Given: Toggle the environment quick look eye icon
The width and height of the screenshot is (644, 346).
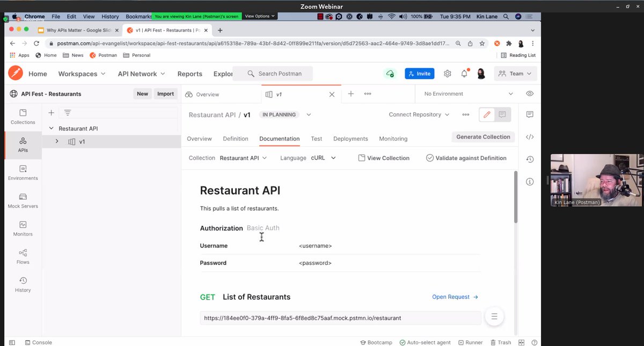Looking at the screenshot, I should [x=530, y=93].
